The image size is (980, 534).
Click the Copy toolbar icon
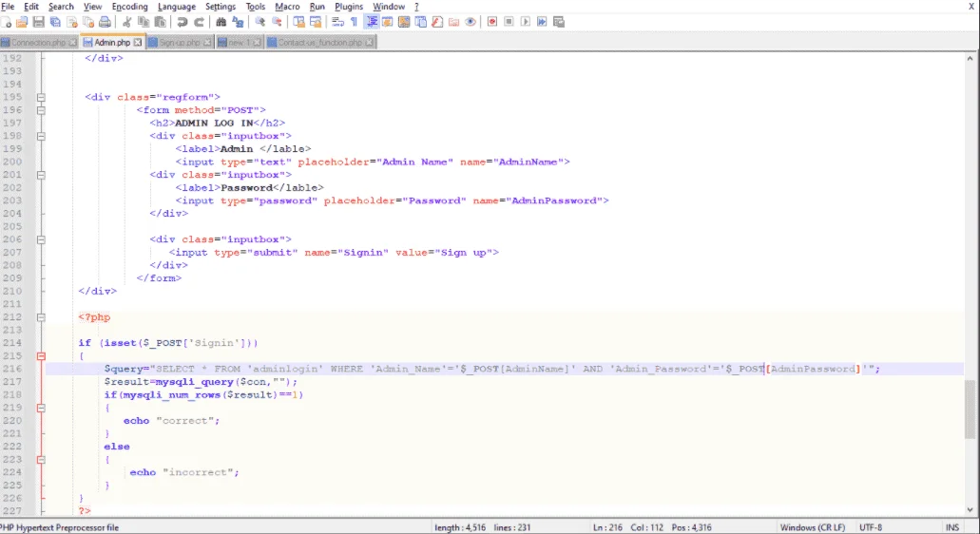pos(144,22)
